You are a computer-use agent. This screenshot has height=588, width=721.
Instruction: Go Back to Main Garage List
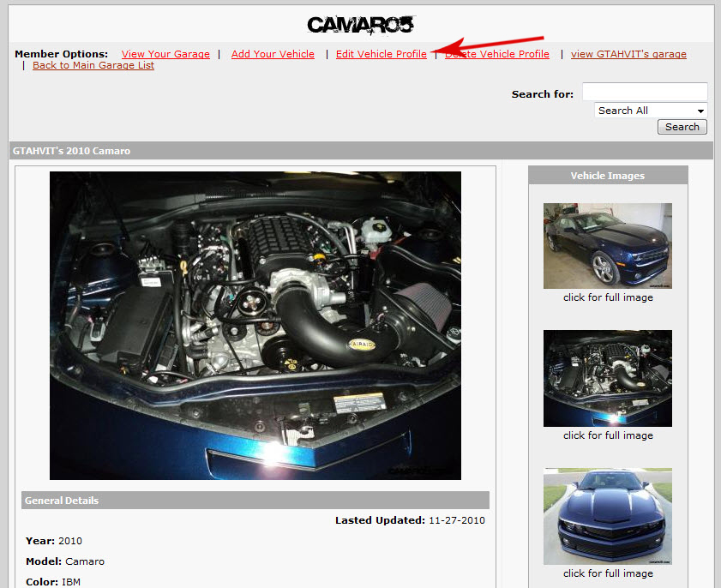pos(93,64)
